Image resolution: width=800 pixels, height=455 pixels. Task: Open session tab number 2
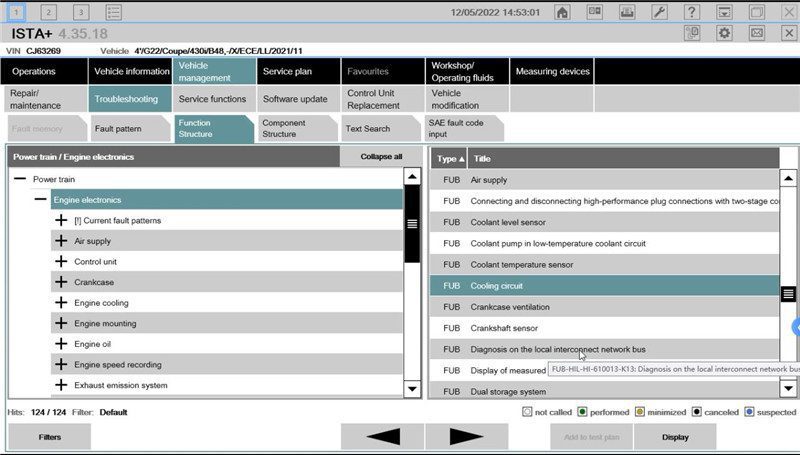coord(48,12)
